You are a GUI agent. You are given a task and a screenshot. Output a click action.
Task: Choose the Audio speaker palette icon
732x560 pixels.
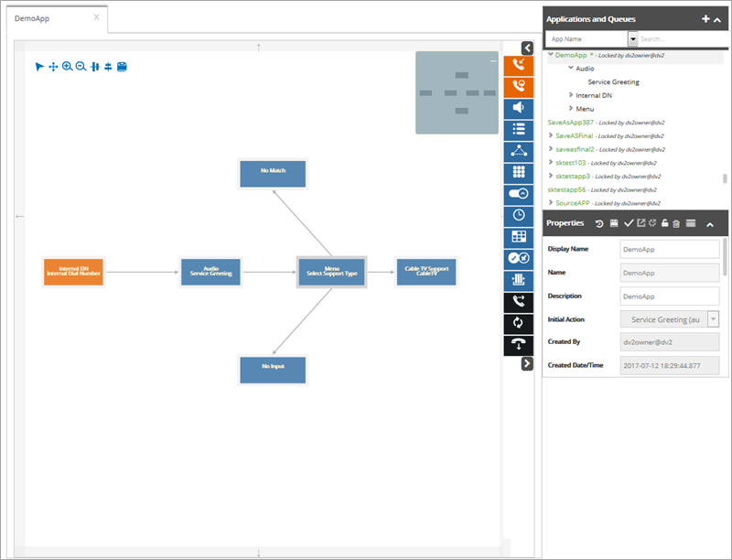click(x=518, y=108)
